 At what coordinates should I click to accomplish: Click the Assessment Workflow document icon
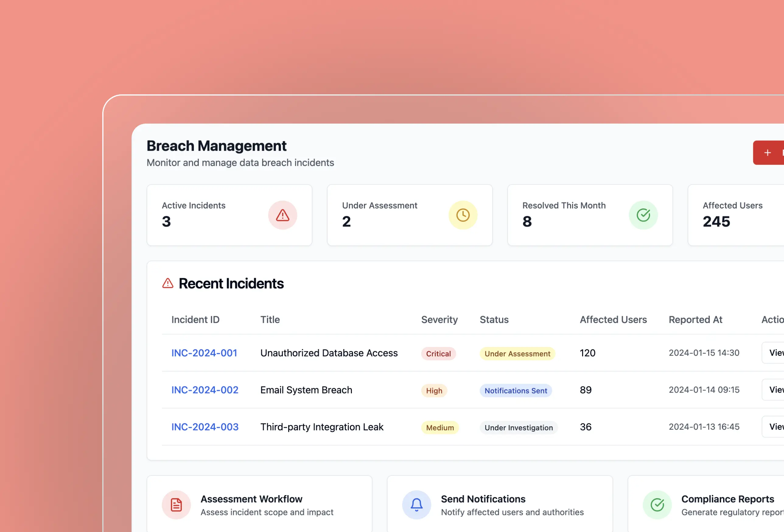click(176, 505)
